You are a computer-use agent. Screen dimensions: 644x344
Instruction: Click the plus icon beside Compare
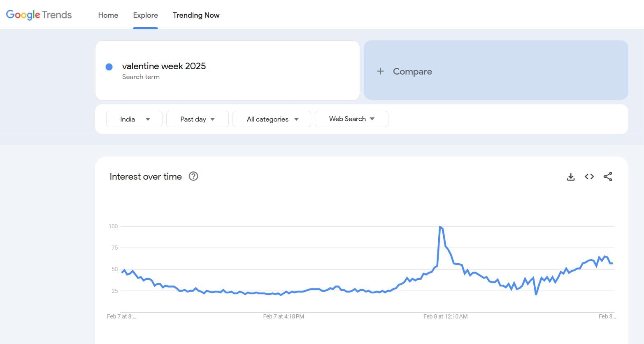pos(380,71)
